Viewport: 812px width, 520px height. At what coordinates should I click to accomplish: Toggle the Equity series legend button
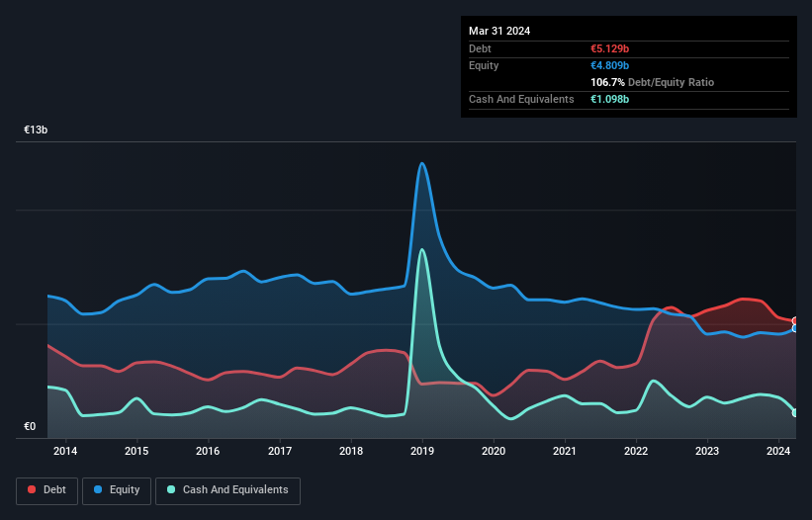coord(117,490)
